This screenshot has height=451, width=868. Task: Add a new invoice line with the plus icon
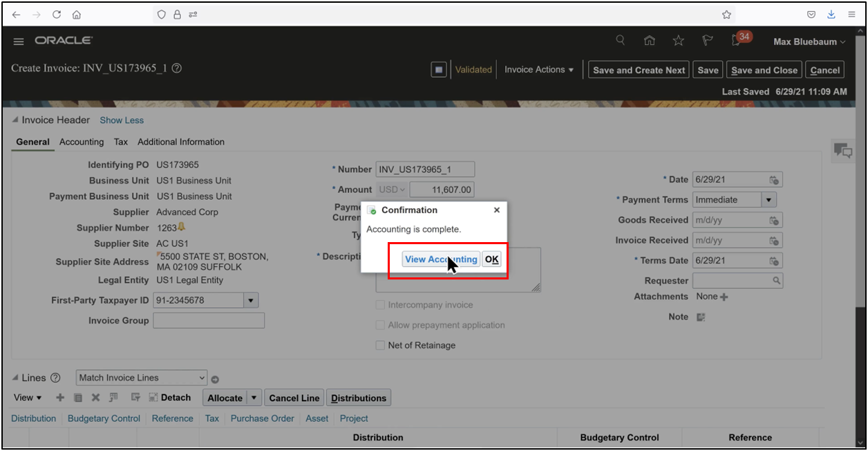(x=60, y=398)
